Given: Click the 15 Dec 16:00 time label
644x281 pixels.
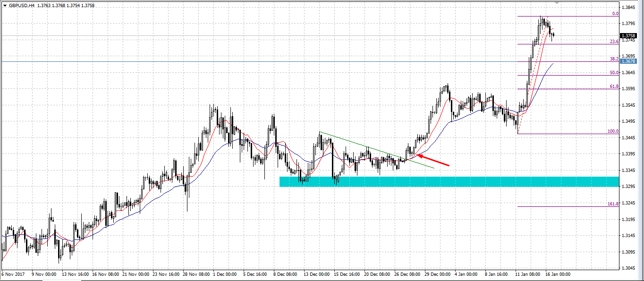Looking at the screenshot, I should (347, 274).
